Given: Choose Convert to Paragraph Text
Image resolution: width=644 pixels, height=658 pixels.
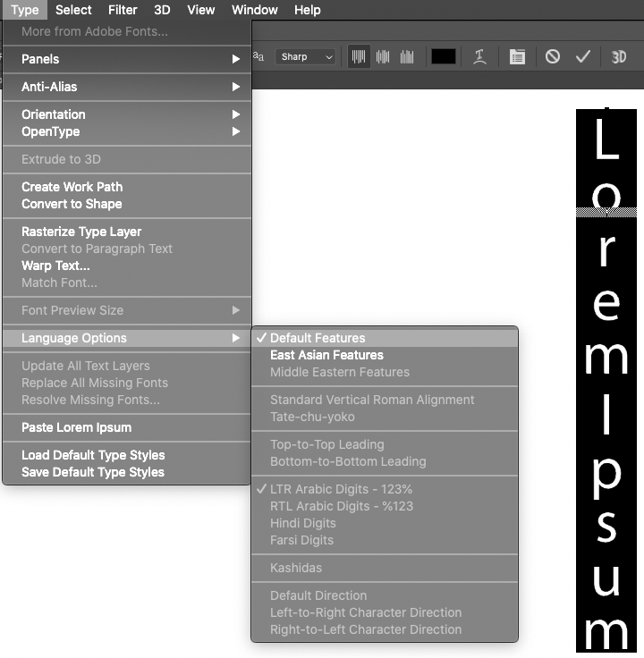Looking at the screenshot, I should tap(127, 249).
